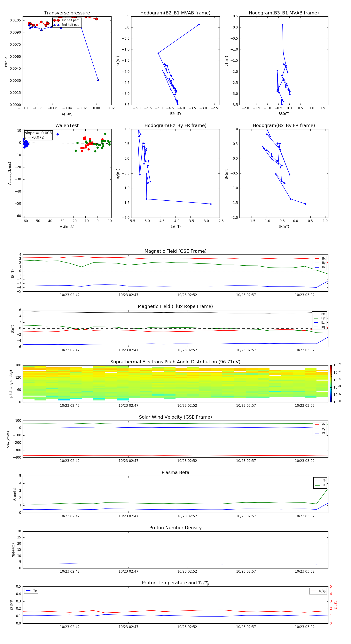
Task: Click the "Pt(nPa)" y-axis label
Action: click(6, 61)
